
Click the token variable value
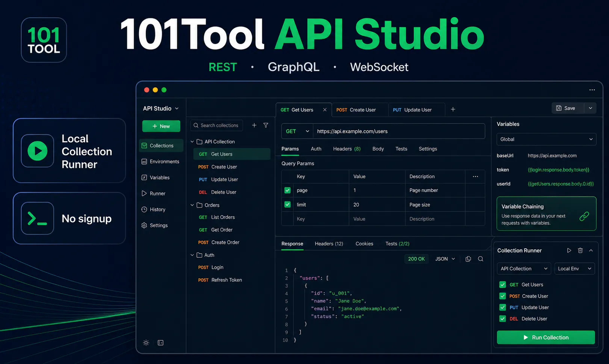point(558,170)
